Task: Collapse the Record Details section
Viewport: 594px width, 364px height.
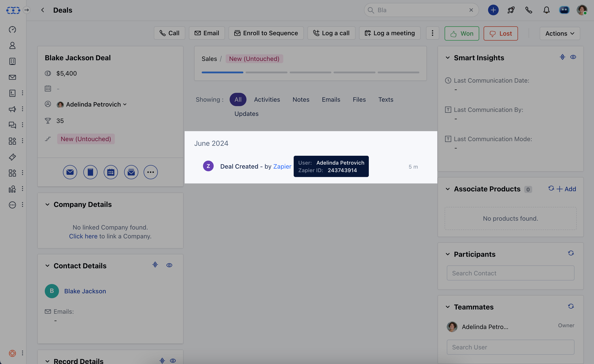Action: [x=47, y=361]
